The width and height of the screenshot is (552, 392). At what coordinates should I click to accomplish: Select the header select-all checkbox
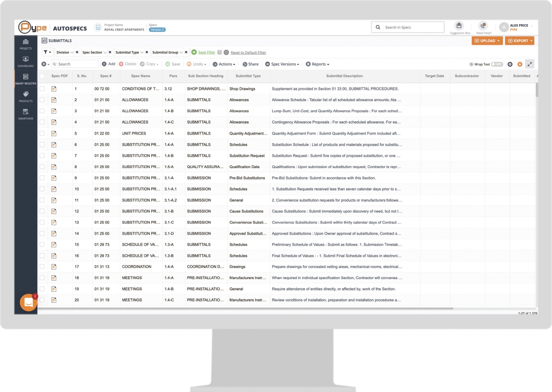42,76
